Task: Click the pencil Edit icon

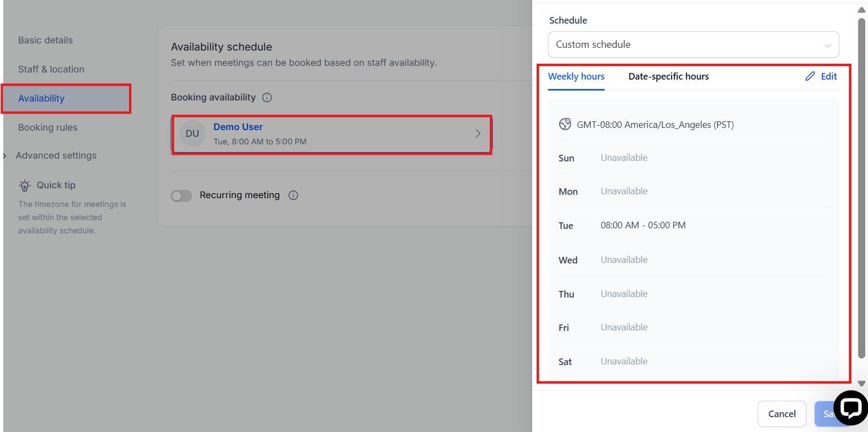Action: tap(810, 76)
